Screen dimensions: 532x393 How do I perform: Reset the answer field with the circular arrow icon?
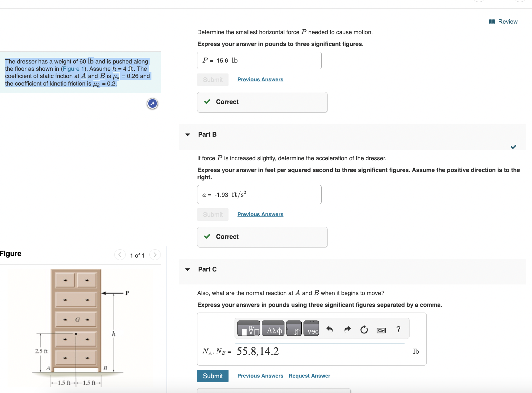pyautogui.click(x=364, y=330)
